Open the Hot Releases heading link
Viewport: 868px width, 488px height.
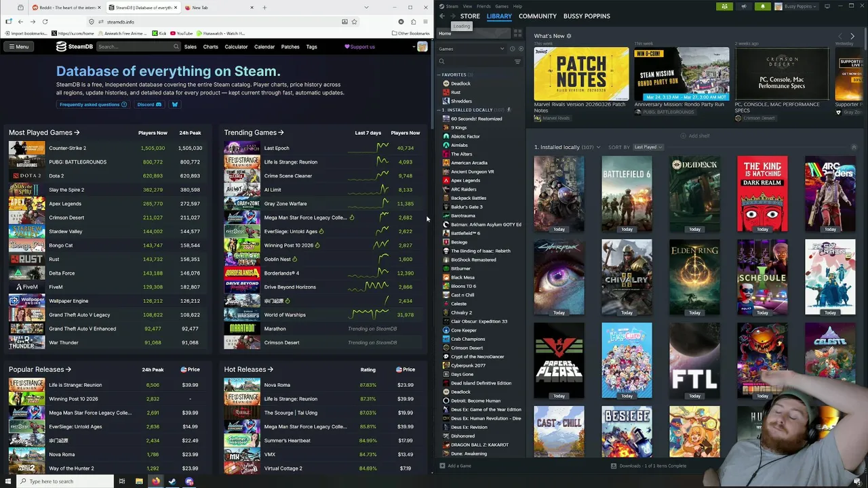tap(248, 369)
